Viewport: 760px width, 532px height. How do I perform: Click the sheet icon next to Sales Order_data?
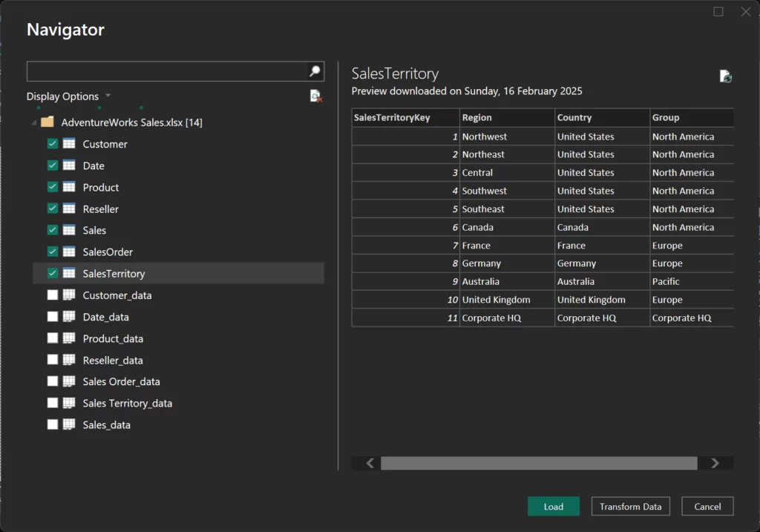(69, 381)
